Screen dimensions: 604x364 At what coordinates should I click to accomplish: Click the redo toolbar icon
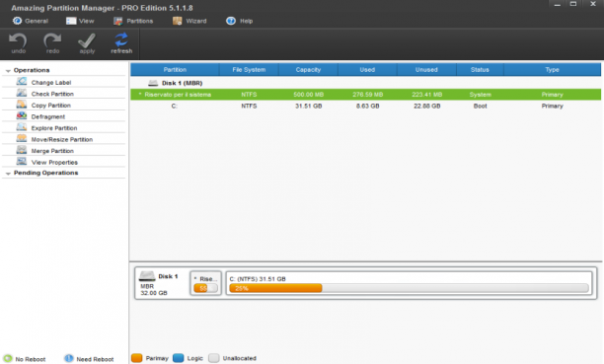click(x=52, y=40)
